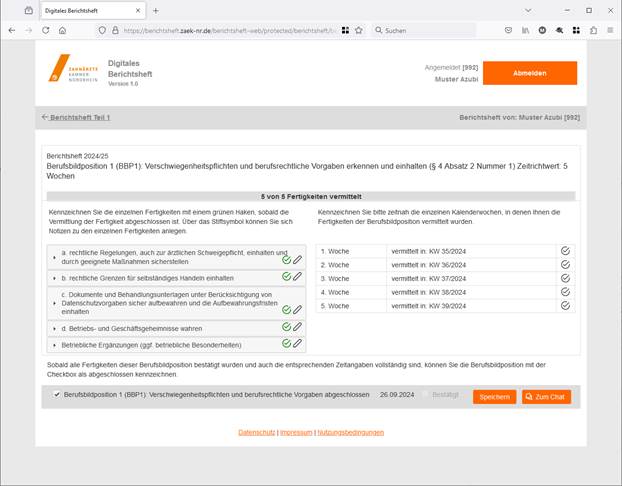Image resolution: width=622 pixels, height=486 pixels.
Task: Click browser forward arrow
Action: (29, 30)
